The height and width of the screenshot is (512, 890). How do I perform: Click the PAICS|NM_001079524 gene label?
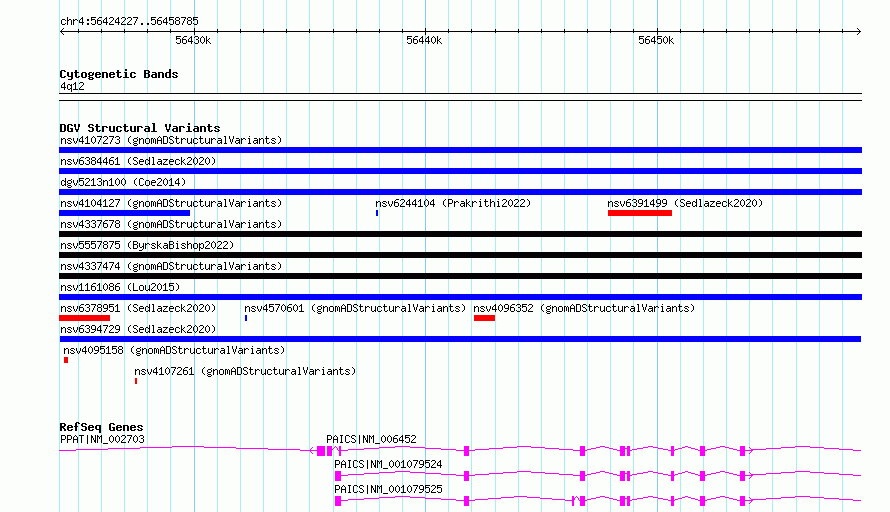click(388, 464)
